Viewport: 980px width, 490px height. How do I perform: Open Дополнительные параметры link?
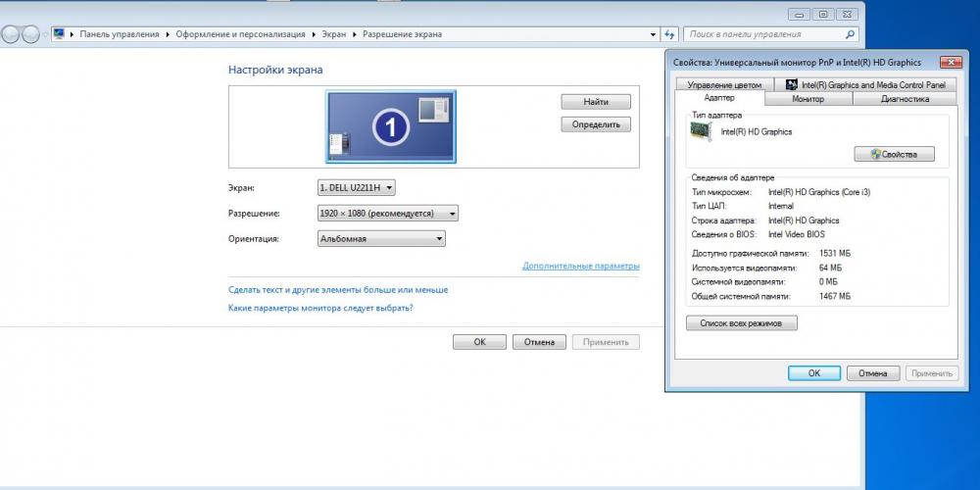click(580, 266)
